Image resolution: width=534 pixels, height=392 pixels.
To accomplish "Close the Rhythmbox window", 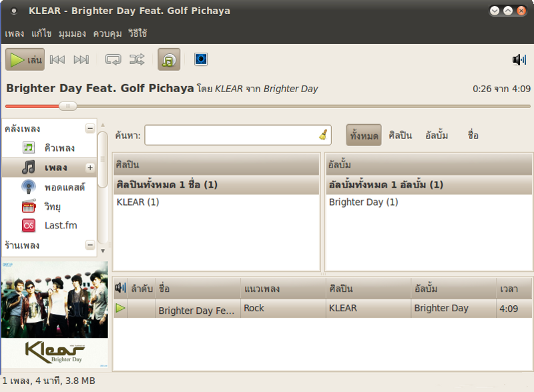I will [x=521, y=11].
